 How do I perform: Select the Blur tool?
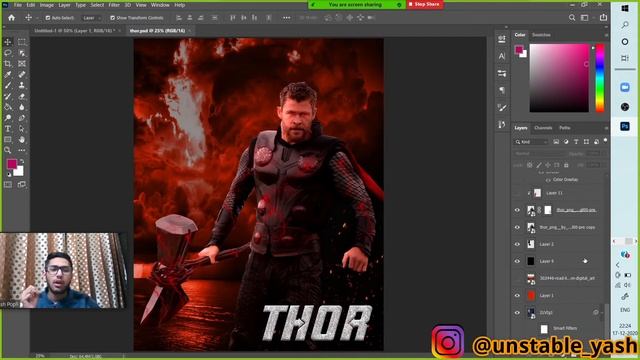point(22,107)
